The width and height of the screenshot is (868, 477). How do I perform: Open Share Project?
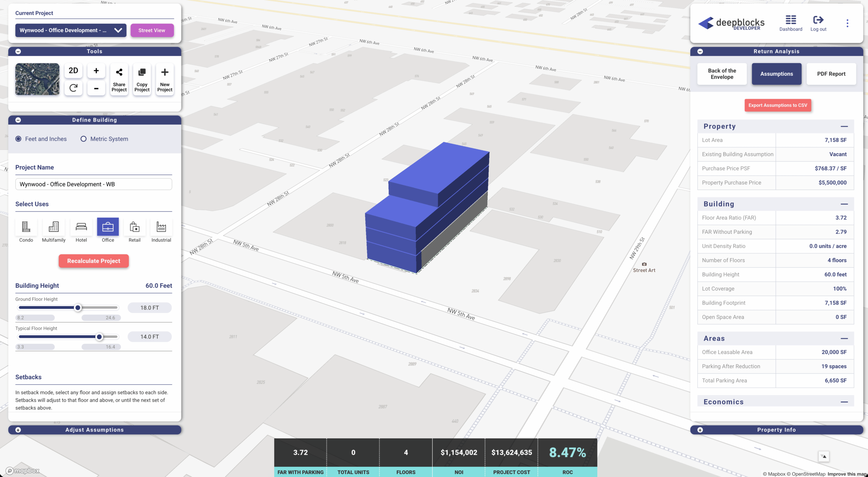click(119, 80)
